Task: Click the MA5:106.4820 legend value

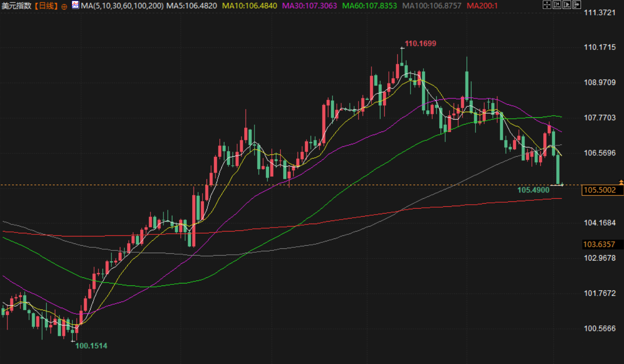Action: [x=191, y=6]
